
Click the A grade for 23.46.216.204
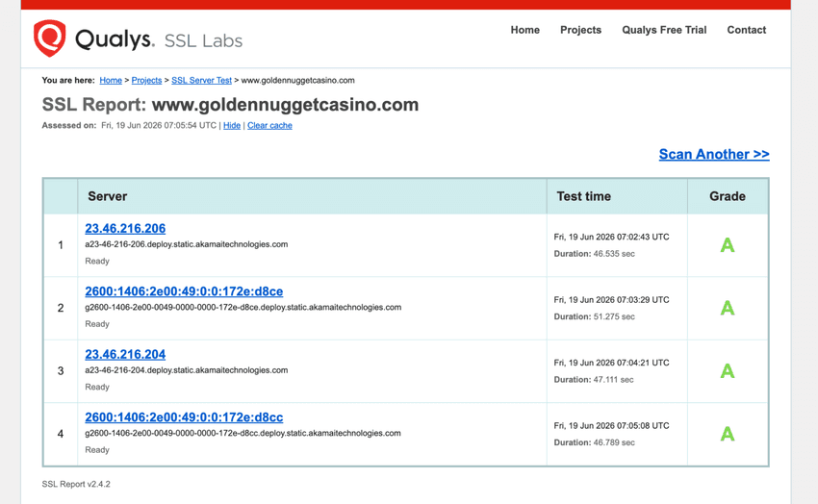728,371
